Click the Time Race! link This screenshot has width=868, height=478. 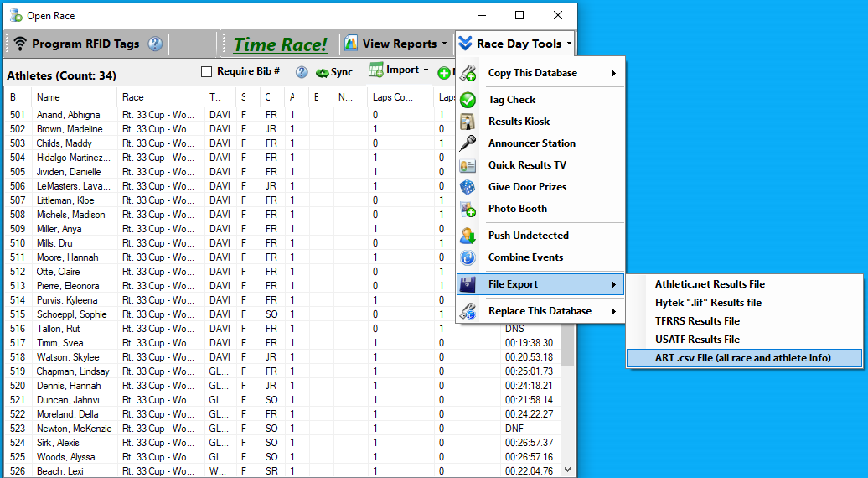pyautogui.click(x=281, y=44)
